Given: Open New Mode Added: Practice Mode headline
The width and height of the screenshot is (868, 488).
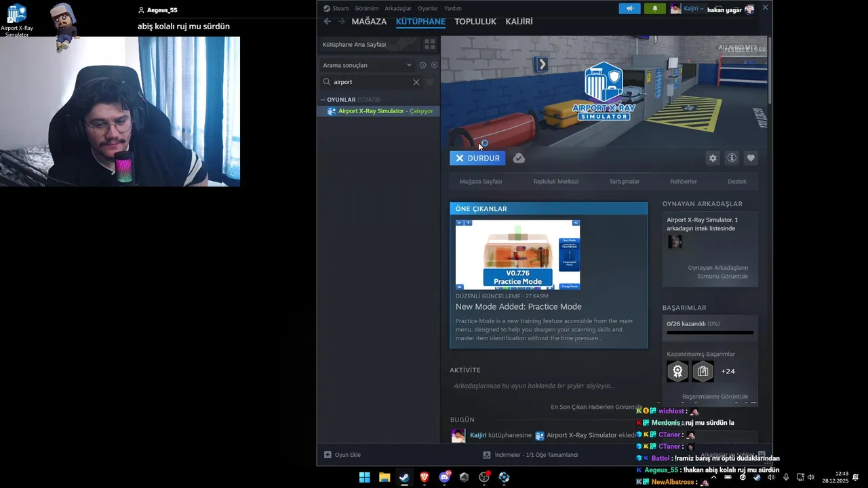Looking at the screenshot, I should coord(519,307).
